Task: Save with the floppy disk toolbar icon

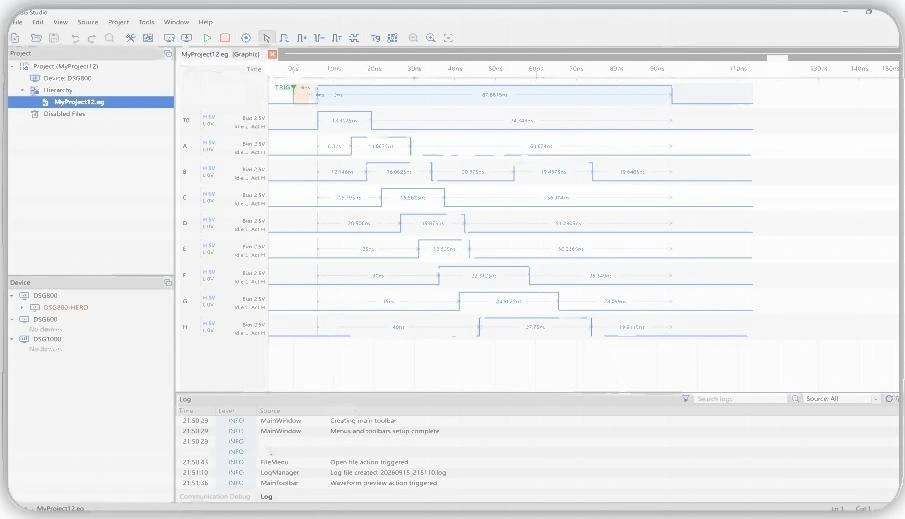Action: point(54,38)
